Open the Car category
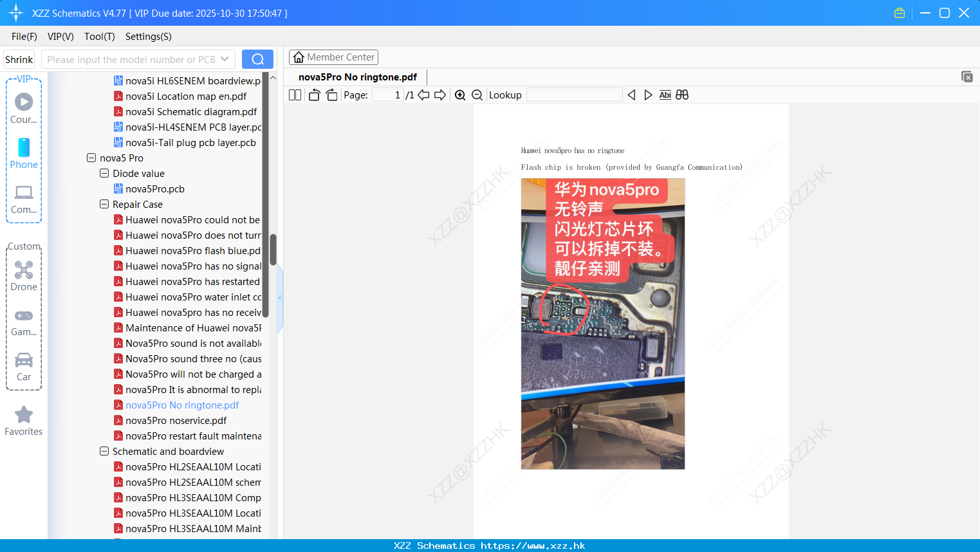Screen dimensions: 980x552 [x=24, y=366]
